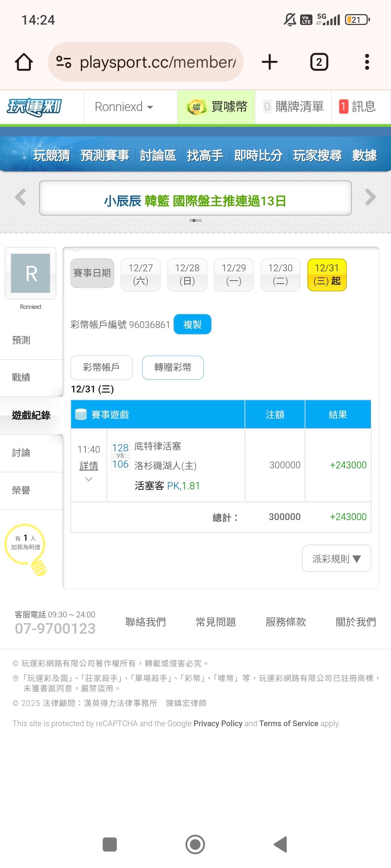Image resolution: width=391 pixels, height=868 pixels.
Task: Go to previous banner with left arrow
Action: click(x=21, y=197)
